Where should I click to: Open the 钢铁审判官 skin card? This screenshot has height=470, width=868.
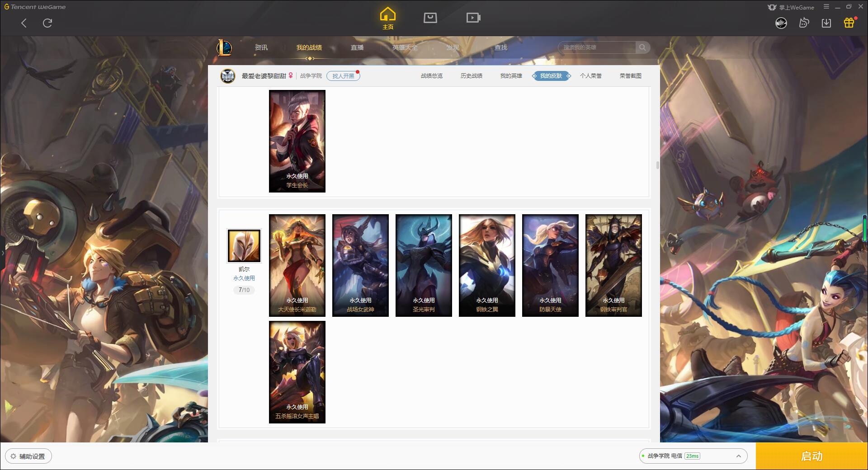tap(613, 265)
